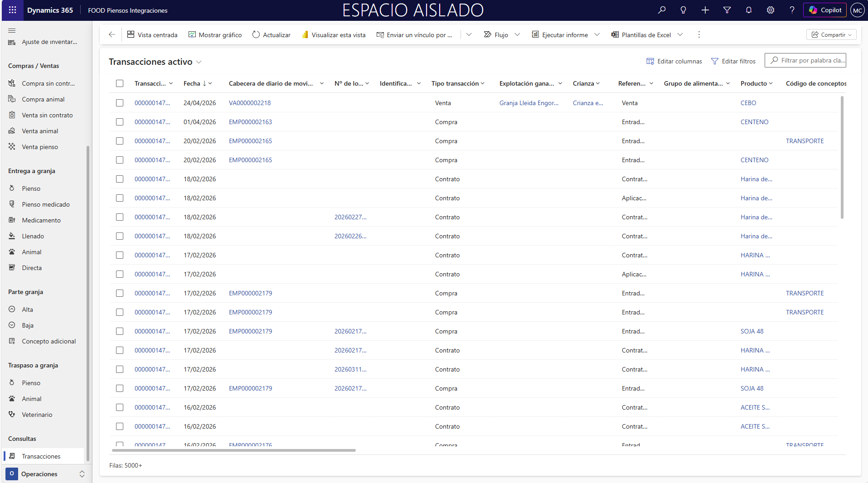This screenshot has width=868, height=483.
Task: Open the app launcher waffle icon
Action: point(12,10)
